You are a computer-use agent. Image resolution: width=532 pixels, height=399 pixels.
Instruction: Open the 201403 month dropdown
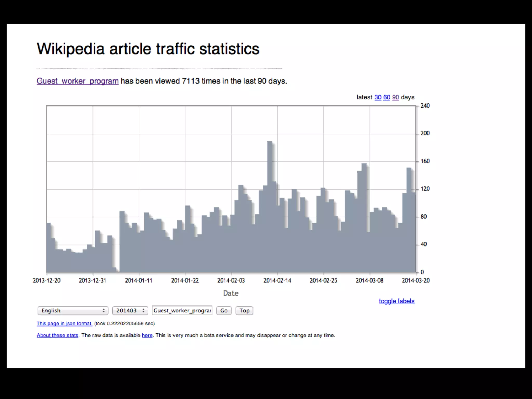click(x=130, y=311)
